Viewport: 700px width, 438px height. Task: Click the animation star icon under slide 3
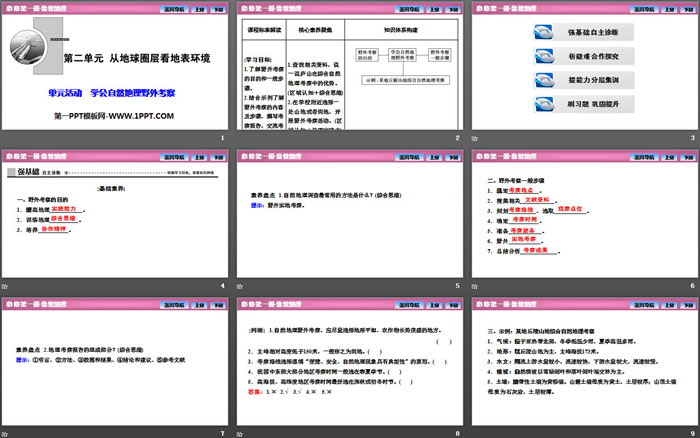coord(475,138)
